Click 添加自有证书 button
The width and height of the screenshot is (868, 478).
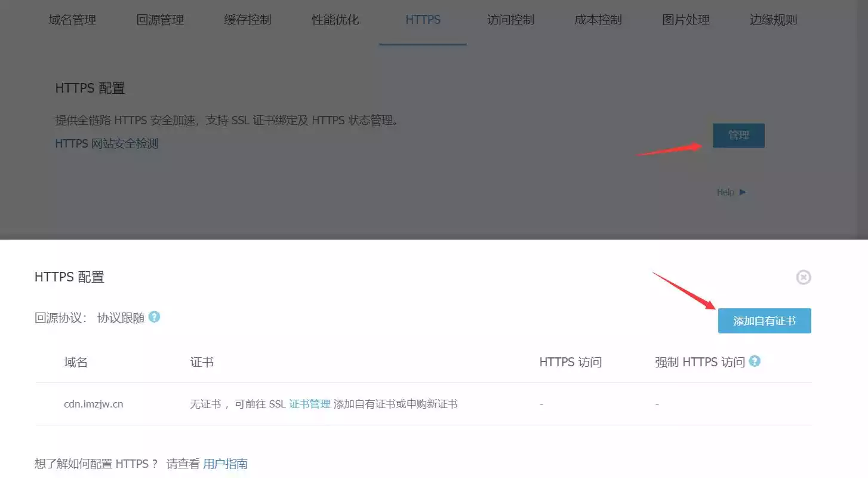point(764,321)
